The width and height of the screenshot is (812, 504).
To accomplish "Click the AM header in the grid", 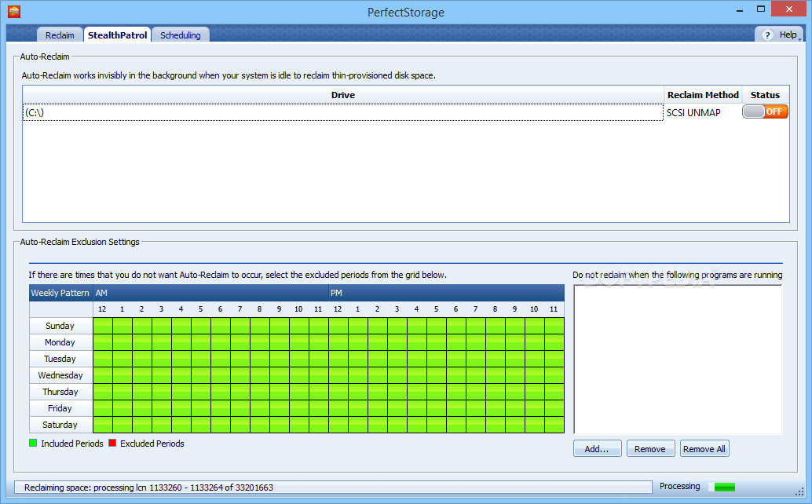I will [x=210, y=292].
